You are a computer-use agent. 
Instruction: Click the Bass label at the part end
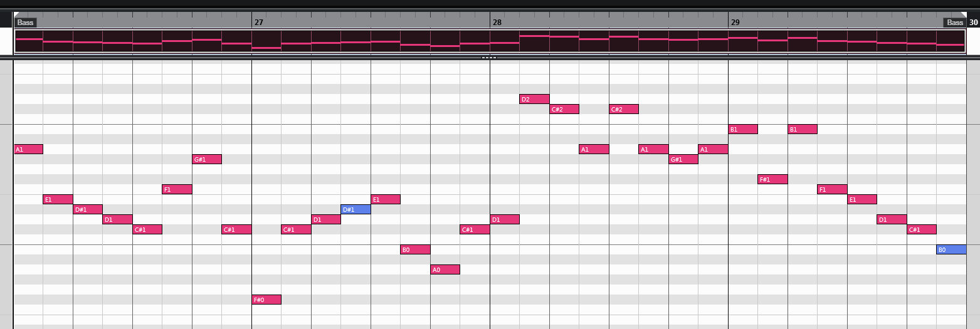[955, 23]
